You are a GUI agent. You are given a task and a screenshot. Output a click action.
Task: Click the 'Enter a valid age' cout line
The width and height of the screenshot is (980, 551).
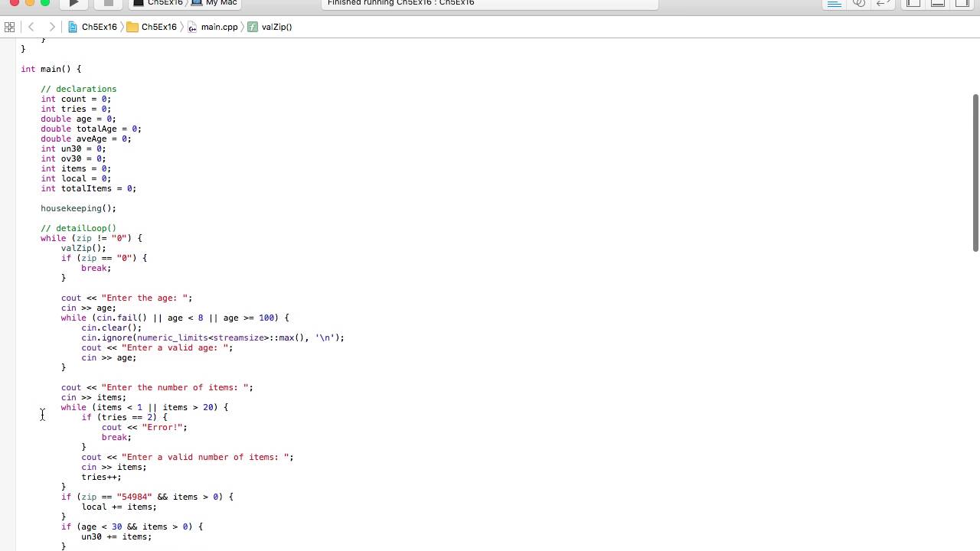tap(157, 347)
